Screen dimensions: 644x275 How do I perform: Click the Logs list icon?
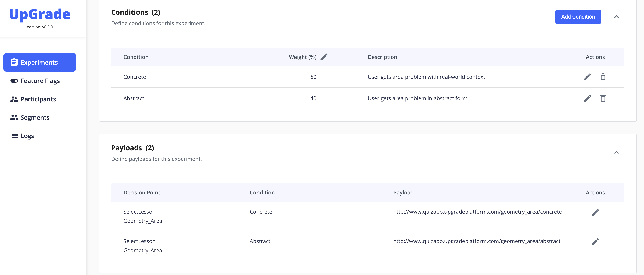pos(14,136)
